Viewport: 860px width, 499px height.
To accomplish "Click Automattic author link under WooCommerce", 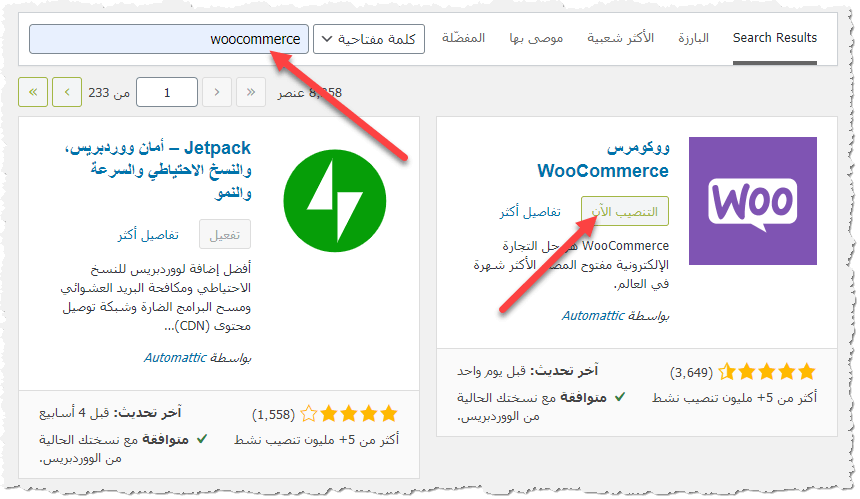I will (593, 315).
